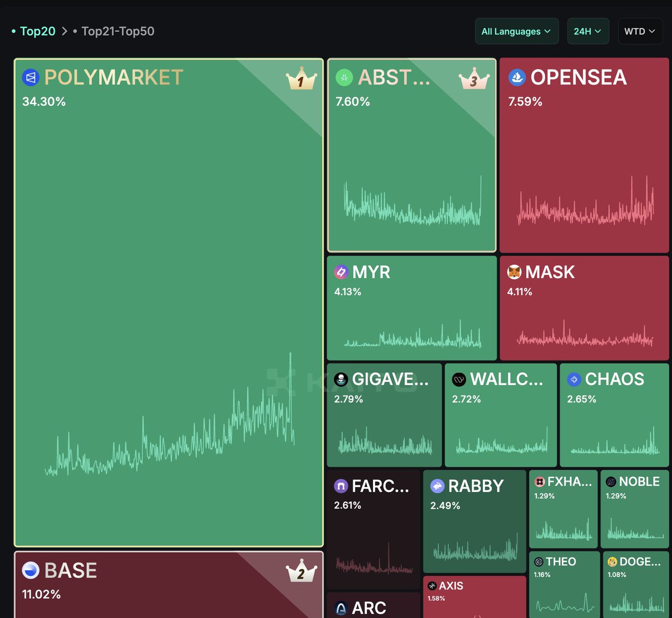672x618 pixels.
Task: Click the Theo logo icon
Action: pos(539,562)
